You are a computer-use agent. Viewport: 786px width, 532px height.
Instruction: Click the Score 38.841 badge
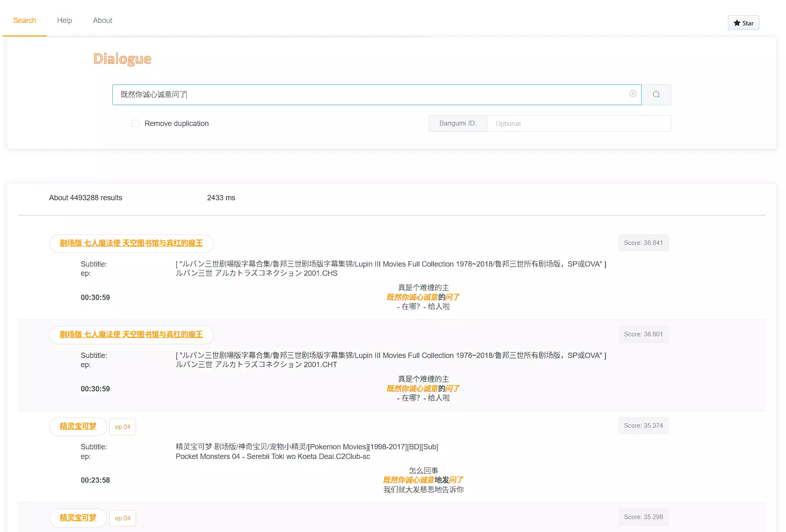click(643, 243)
